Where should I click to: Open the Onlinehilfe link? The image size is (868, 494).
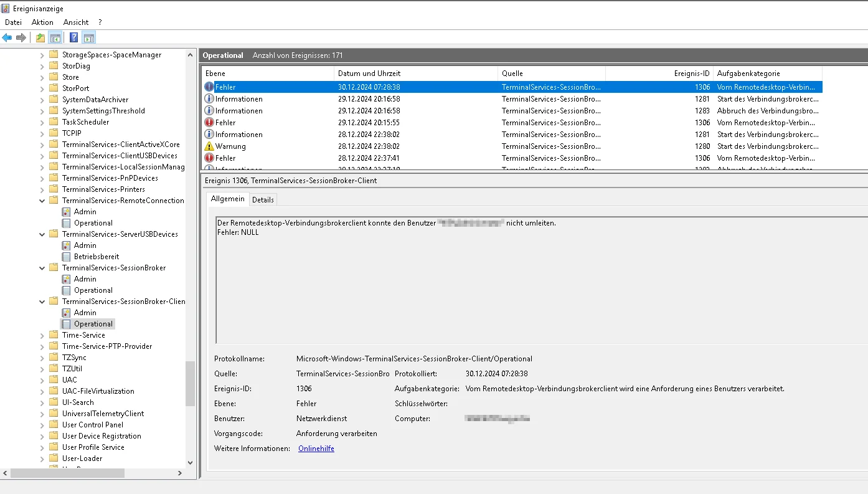click(316, 449)
